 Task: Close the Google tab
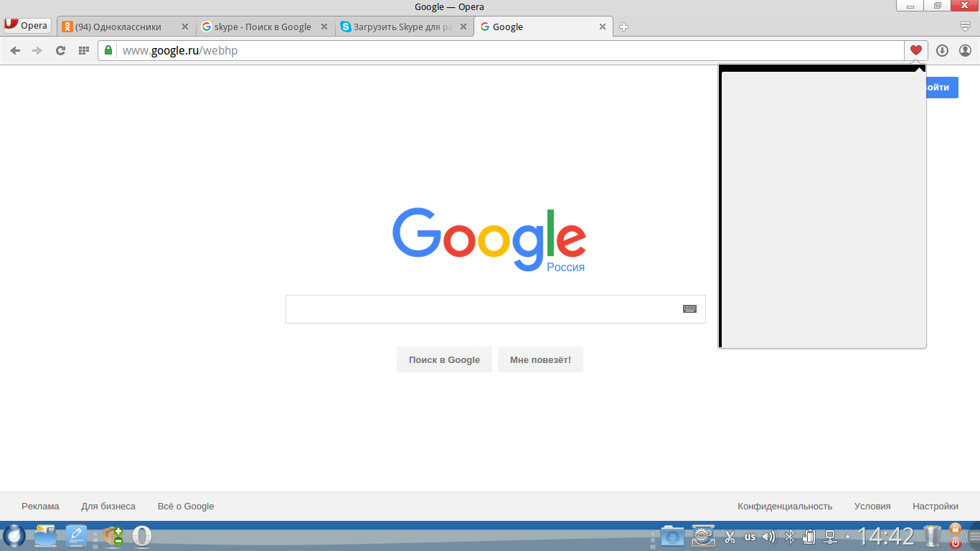(x=602, y=27)
